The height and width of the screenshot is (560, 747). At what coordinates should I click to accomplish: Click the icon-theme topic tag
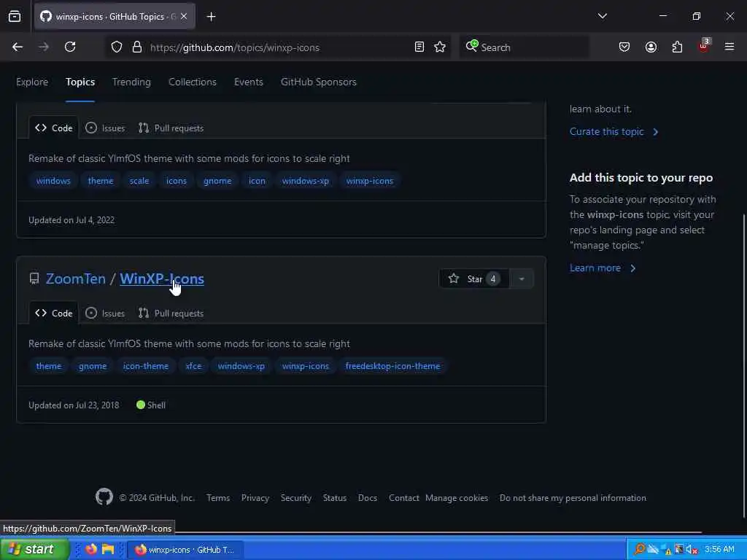point(146,366)
